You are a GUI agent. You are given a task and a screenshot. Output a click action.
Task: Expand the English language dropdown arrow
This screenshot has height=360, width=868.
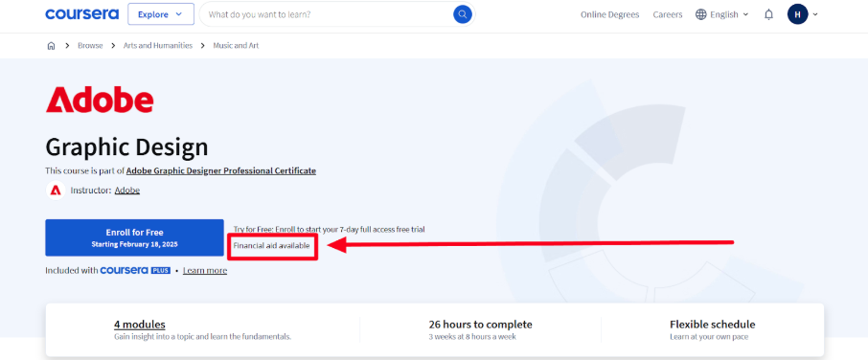click(745, 15)
